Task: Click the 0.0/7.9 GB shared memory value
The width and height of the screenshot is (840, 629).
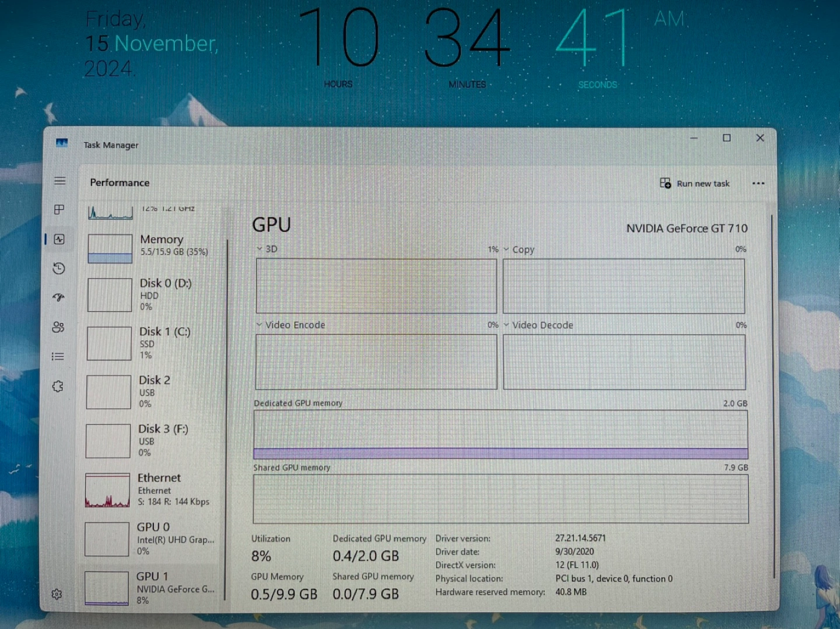Action: tap(366, 594)
